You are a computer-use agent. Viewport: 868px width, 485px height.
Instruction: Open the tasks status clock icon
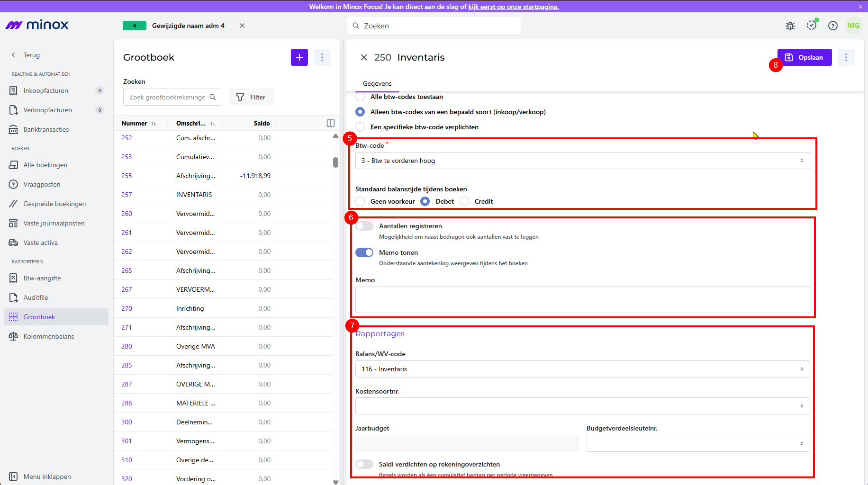click(x=812, y=25)
